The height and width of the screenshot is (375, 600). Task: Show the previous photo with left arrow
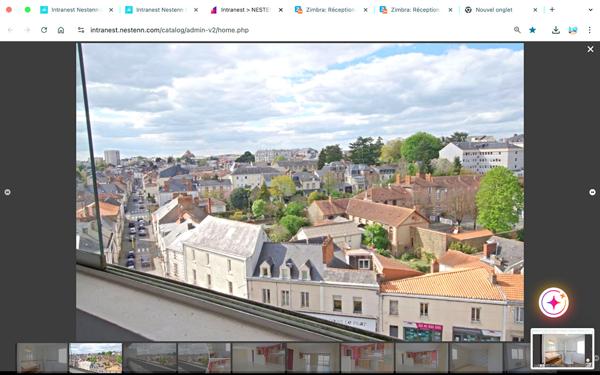(x=7, y=192)
